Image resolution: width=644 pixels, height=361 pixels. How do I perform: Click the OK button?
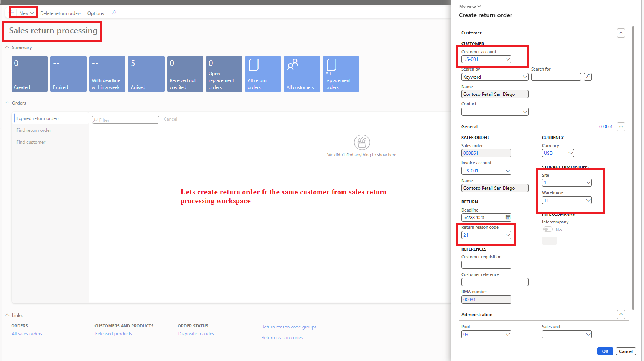click(605, 351)
